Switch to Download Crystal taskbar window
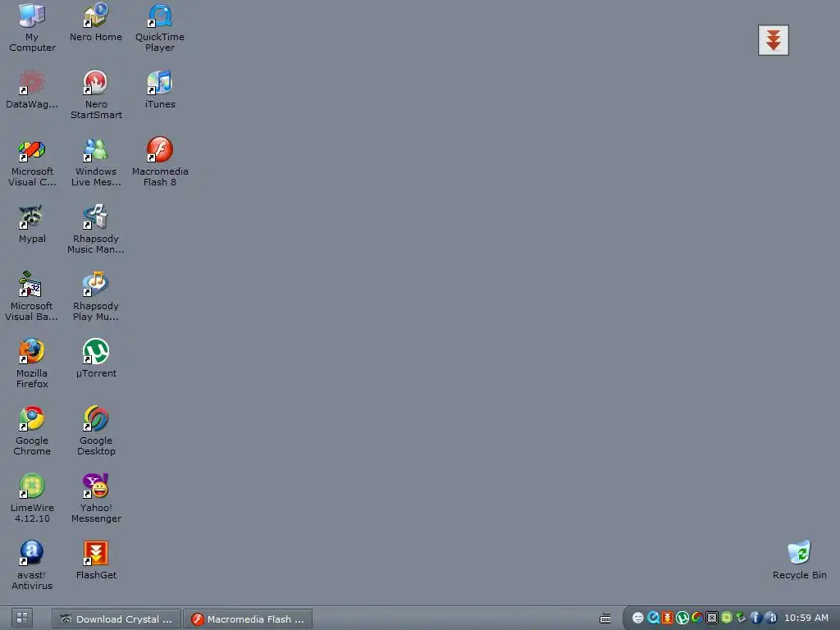 pos(116,619)
